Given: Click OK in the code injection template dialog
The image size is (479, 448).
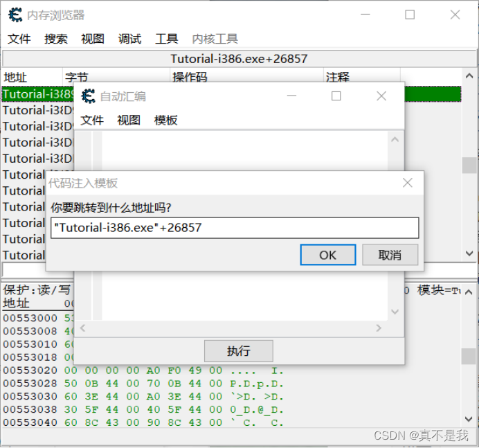Looking at the screenshot, I should 328,255.
